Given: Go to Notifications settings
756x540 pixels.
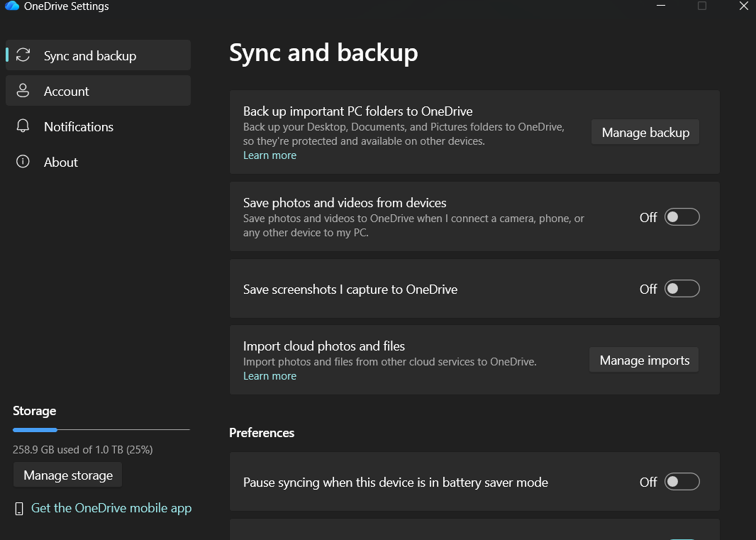Looking at the screenshot, I should coord(99,126).
